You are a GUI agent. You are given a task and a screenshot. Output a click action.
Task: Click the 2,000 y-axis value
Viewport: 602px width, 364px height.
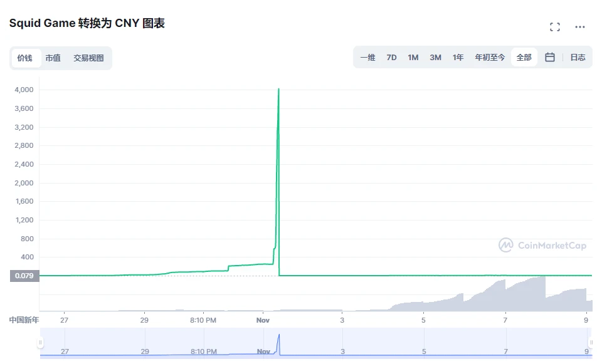24,183
